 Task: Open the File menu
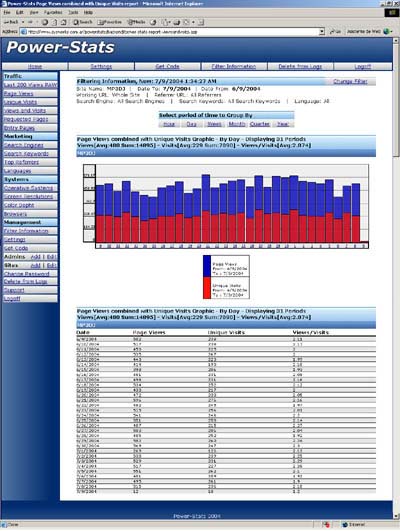pyautogui.click(x=7, y=13)
